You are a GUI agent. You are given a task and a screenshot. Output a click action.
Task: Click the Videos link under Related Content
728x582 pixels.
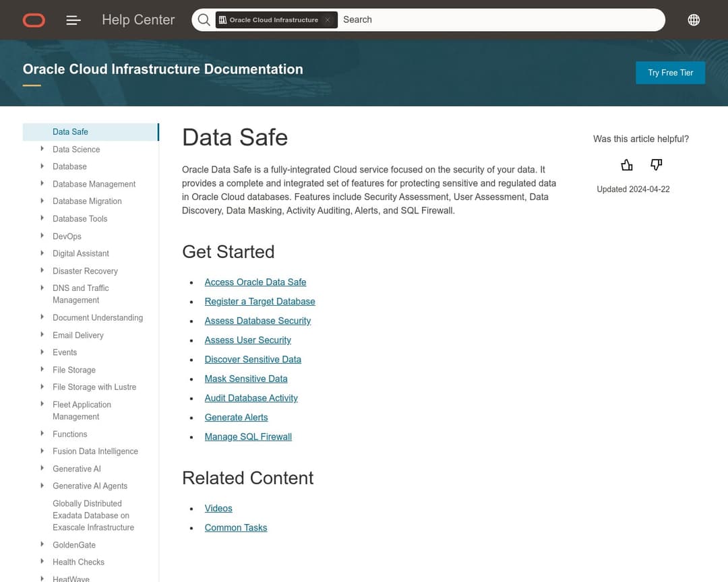click(218, 508)
